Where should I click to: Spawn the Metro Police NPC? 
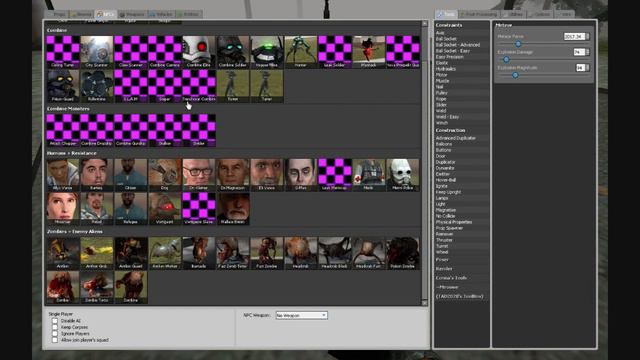point(403,175)
